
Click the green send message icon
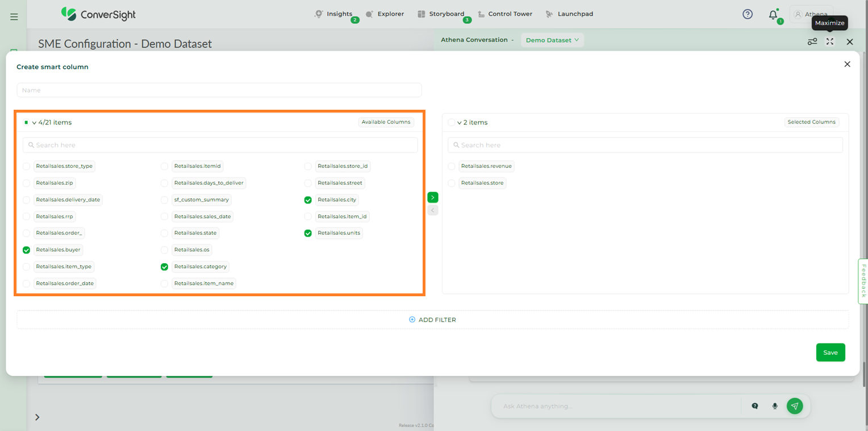click(x=795, y=406)
